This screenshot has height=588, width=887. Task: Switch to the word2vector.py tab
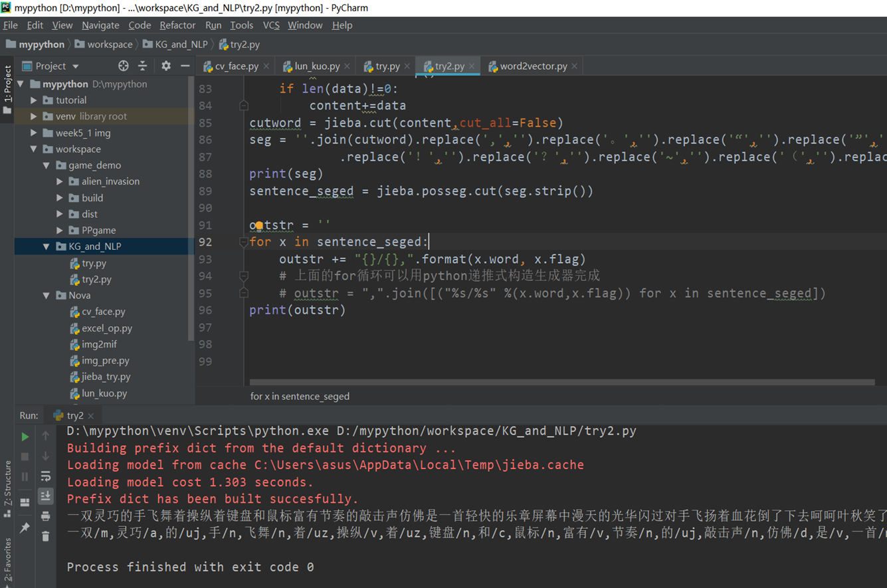[x=533, y=66]
